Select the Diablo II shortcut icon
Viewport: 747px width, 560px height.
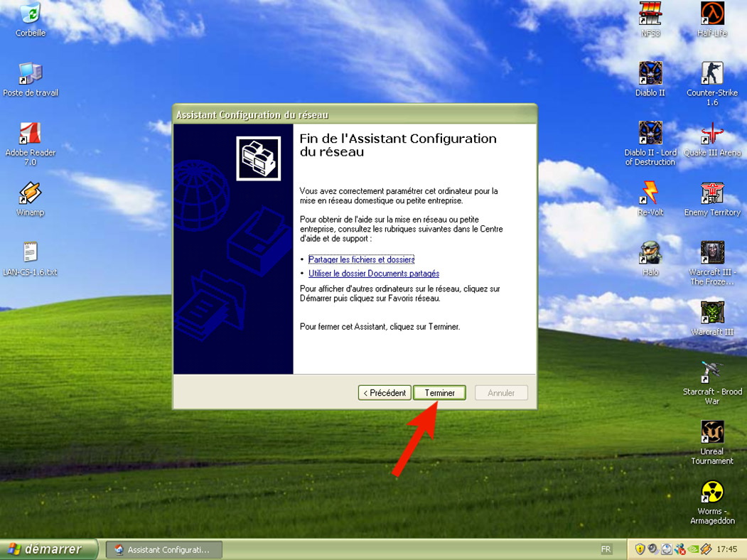[650, 73]
